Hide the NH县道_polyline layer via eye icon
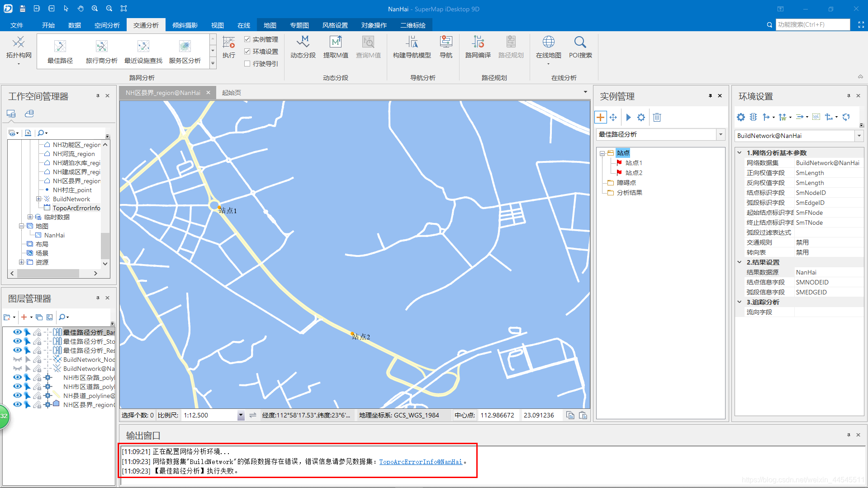 coord(17,396)
